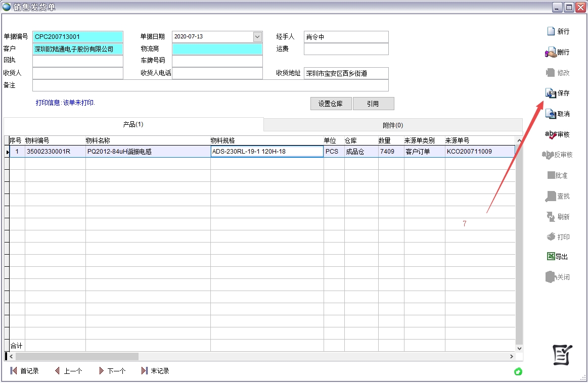Screen dimensions: 588x383
Task: Click the green status icon at bottom right
Action: coord(518,372)
